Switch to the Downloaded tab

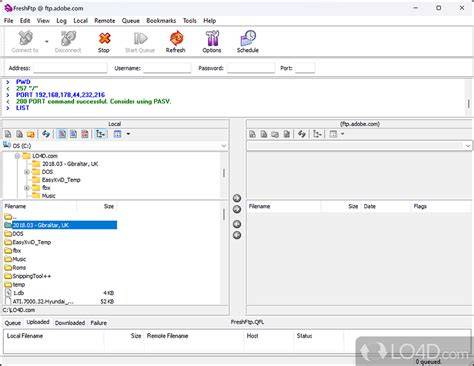tap(70, 323)
